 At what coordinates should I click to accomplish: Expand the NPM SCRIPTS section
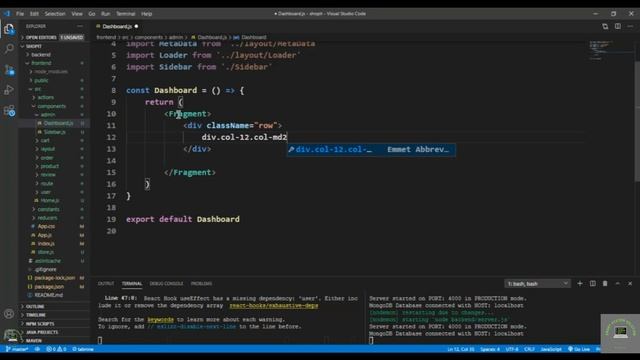[x=53, y=323]
